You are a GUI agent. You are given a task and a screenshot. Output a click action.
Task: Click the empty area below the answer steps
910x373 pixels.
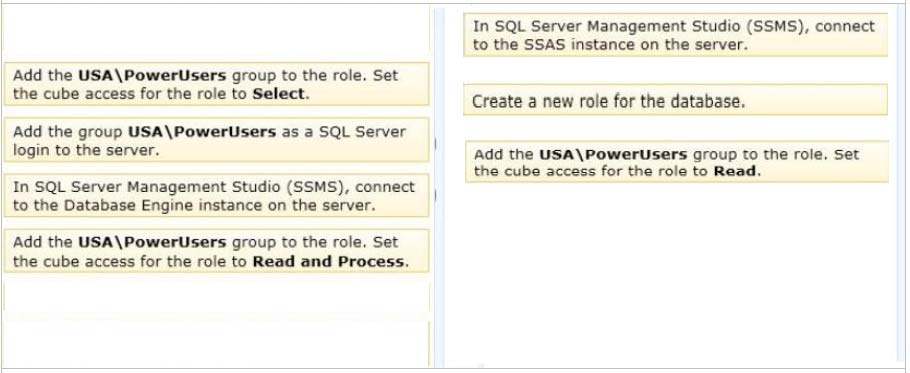coord(676,273)
